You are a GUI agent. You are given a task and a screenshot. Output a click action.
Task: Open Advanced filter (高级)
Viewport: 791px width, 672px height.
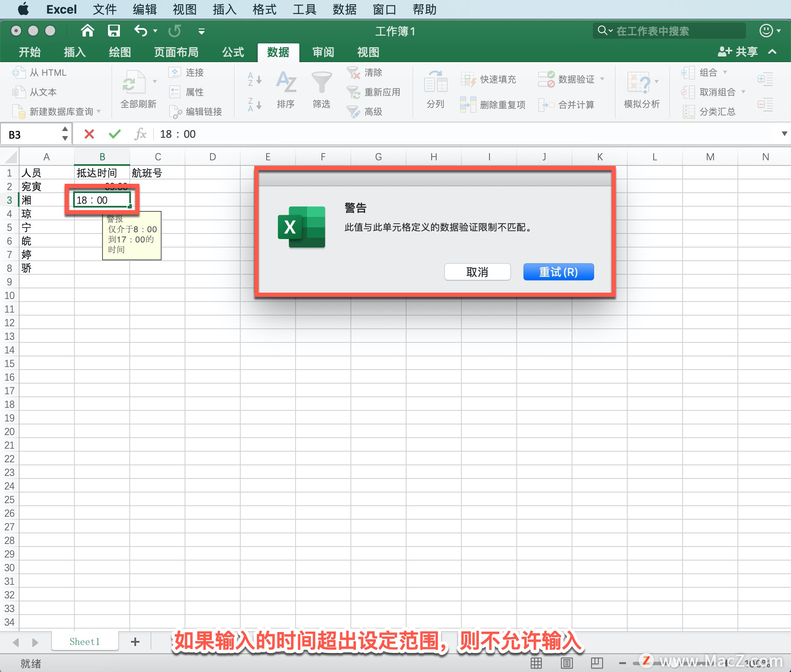[x=364, y=111]
